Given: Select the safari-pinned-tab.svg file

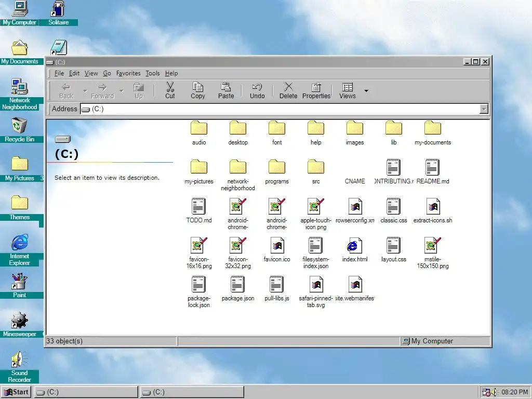Looking at the screenshot, I should pos(316,292).
